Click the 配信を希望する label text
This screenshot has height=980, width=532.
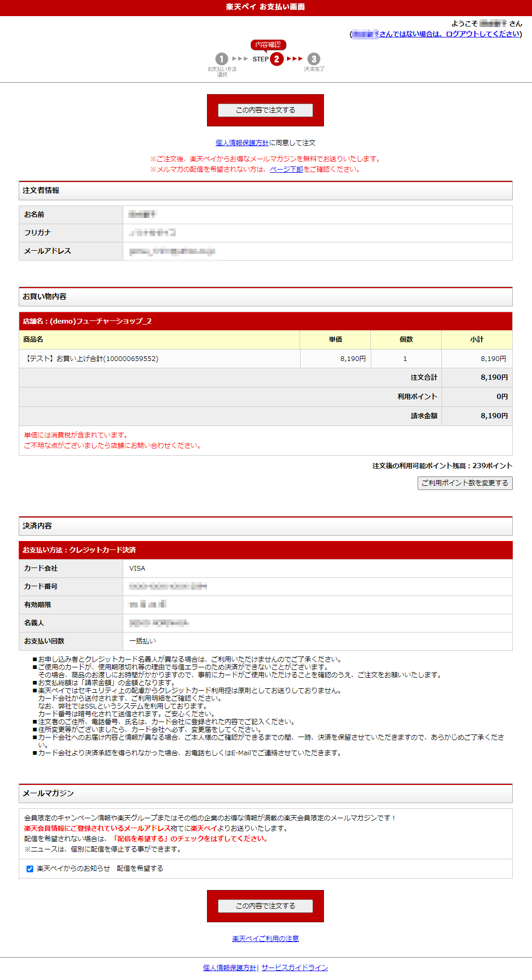[x=140, y=868]
